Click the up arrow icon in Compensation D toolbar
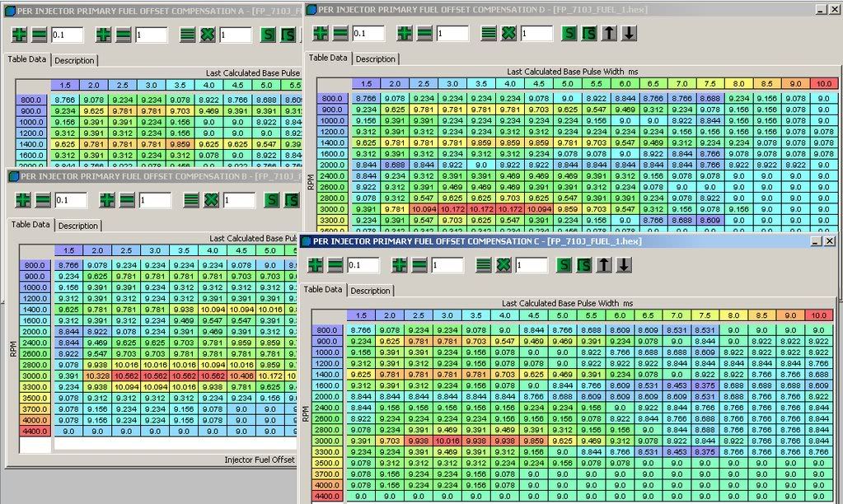This screenshot has height=504, width=843. click(611, 34)
